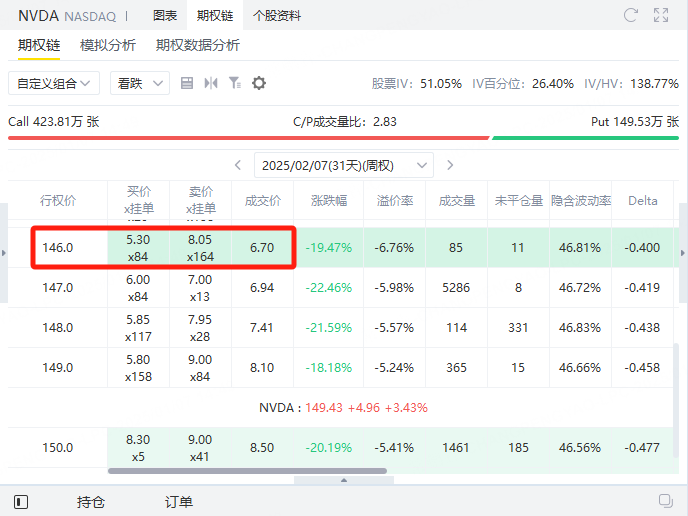Select the 148.0 strike price row
Screen dimensions: 688x516
tap(340, 327)
